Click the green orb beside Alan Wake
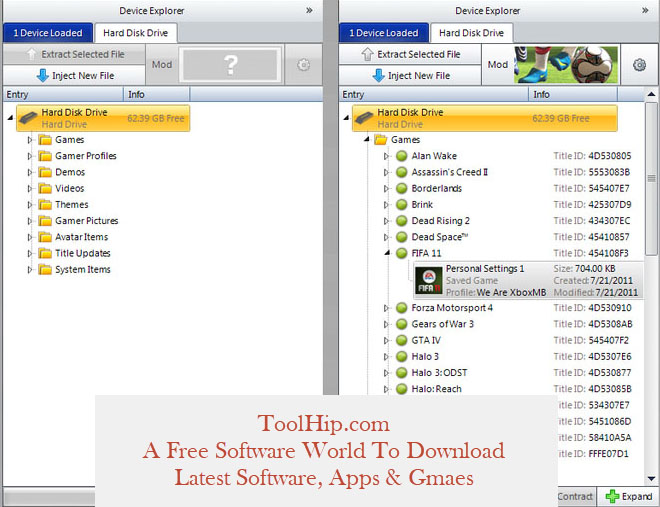660x507 pixels. (402, 156)
